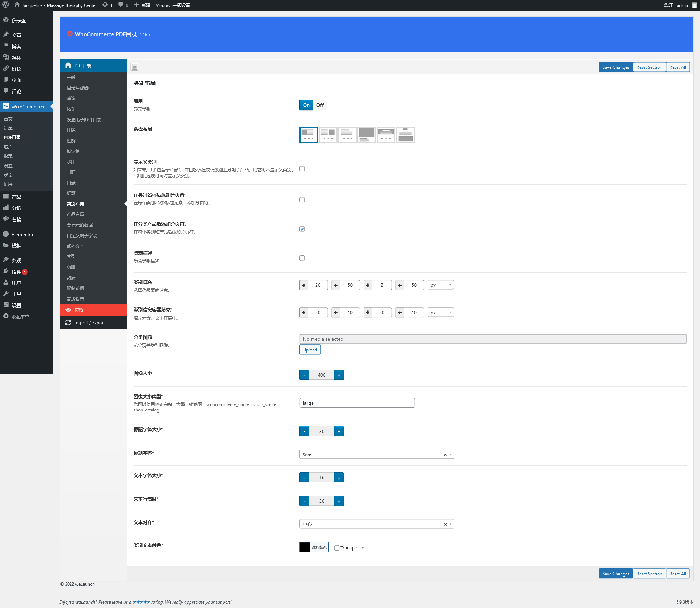Check the 隐藏描述 checkbox
The image size is (700, 608).
(x=302, y=258)
